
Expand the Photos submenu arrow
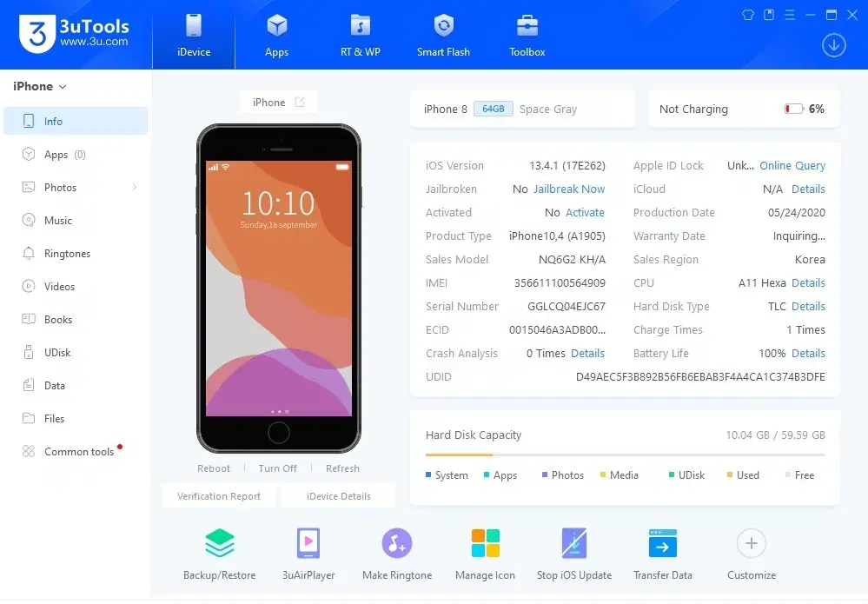(135, 187)
